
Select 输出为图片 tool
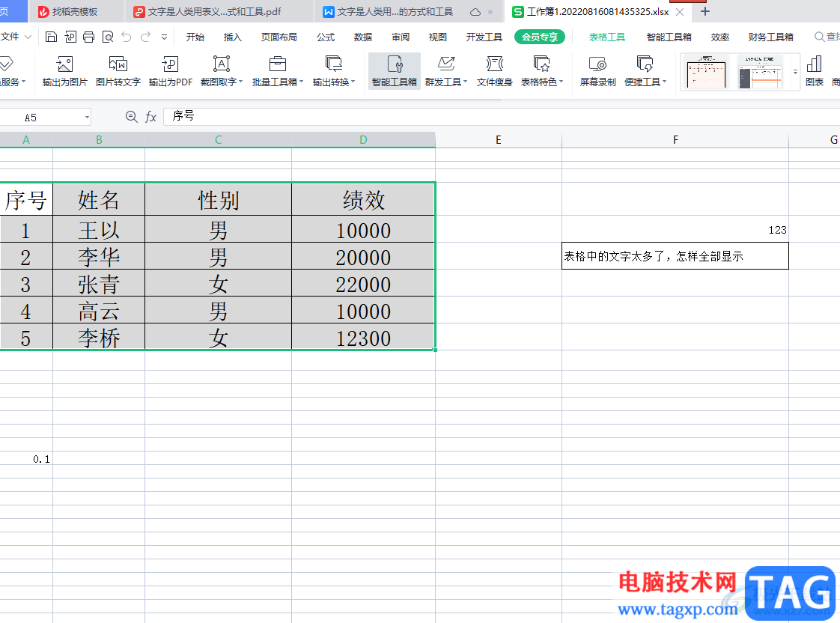(x=65, y=70)
